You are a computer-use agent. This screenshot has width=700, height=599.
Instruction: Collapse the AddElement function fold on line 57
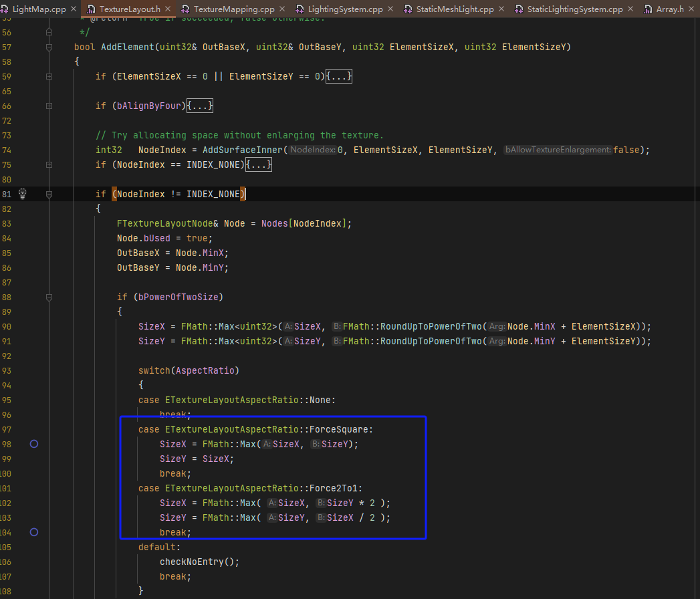pyautogui.click(x=49, y=47)
